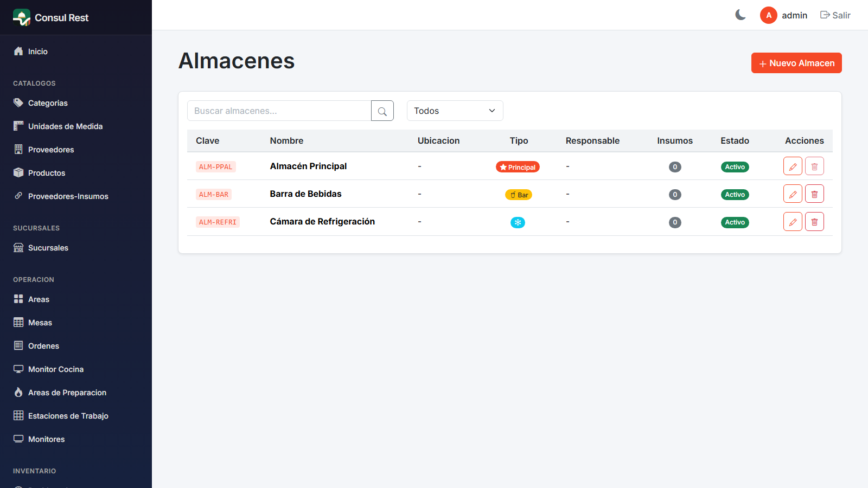Click the ALM-PPAL key code

tap(216, 167)
